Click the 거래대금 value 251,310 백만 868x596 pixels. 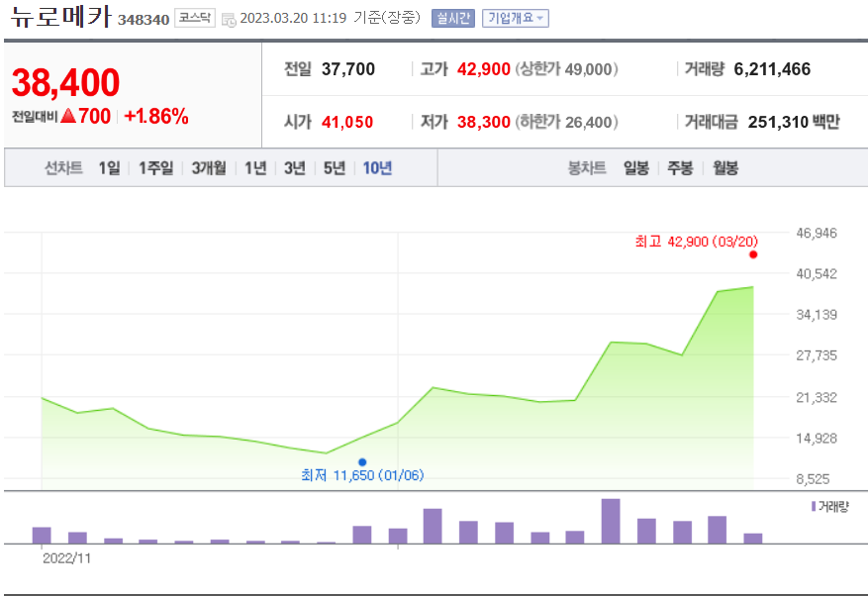point(794,122)
